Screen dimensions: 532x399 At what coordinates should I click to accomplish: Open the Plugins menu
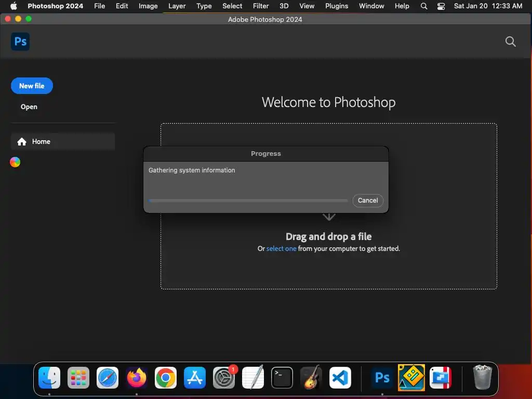point(337,6)
